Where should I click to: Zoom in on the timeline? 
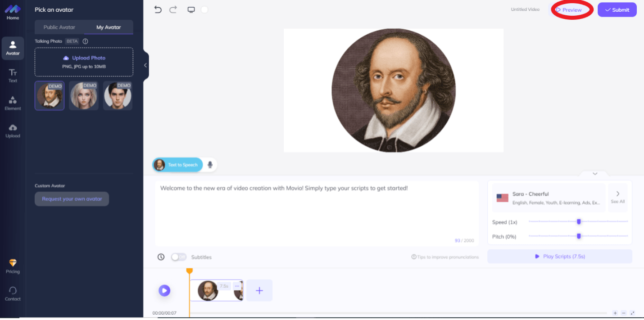click(x=615, y=313)
